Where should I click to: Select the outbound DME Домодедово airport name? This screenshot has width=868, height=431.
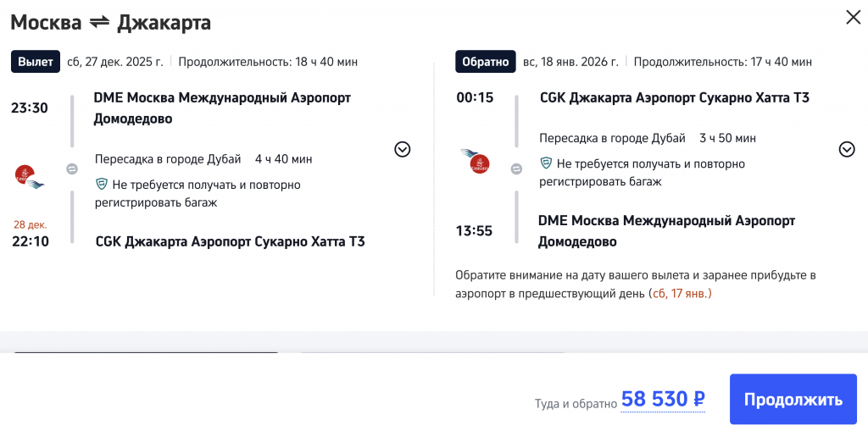222,108
